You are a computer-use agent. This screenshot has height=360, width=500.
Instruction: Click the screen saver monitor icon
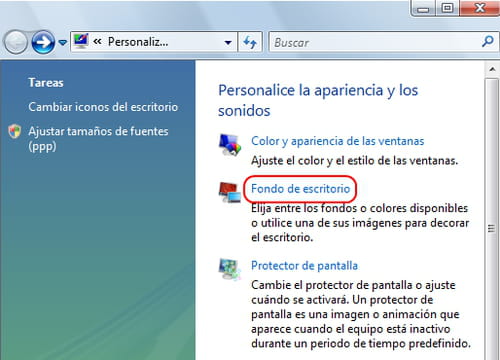point(230,269)
